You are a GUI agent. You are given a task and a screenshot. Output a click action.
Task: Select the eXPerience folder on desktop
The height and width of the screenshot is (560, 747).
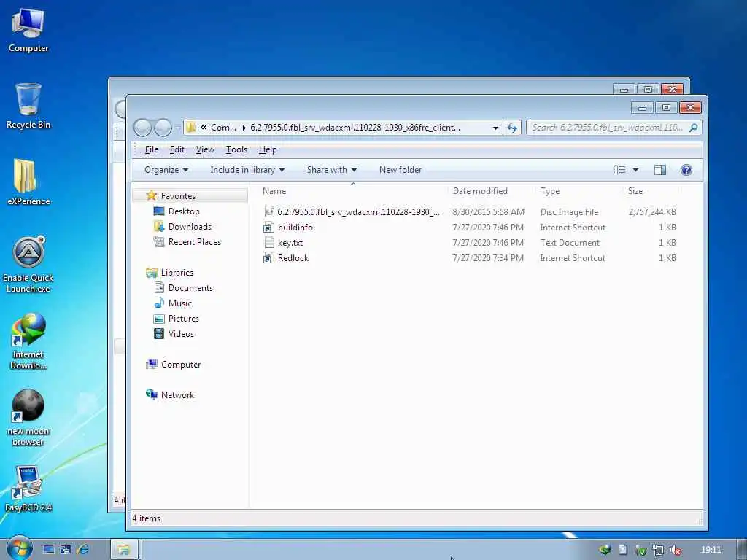pyautogui.click(x=28, y=182)
